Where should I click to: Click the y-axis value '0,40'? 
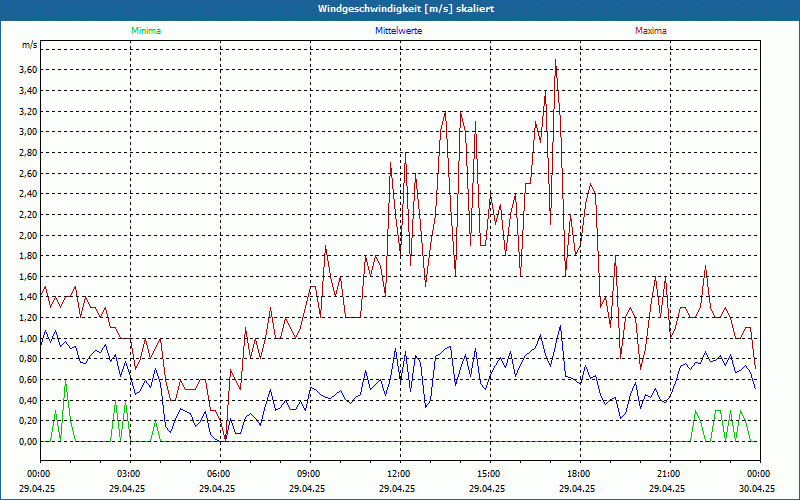click(28, 401)
